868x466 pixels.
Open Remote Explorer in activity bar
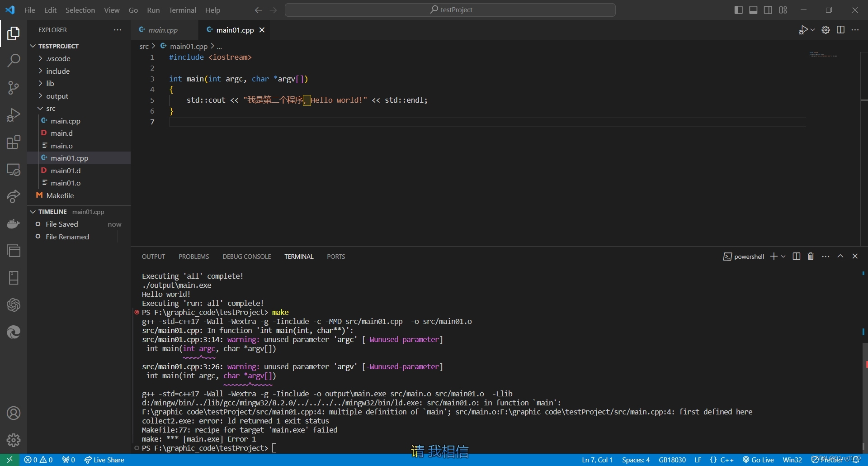pos(14,170)
